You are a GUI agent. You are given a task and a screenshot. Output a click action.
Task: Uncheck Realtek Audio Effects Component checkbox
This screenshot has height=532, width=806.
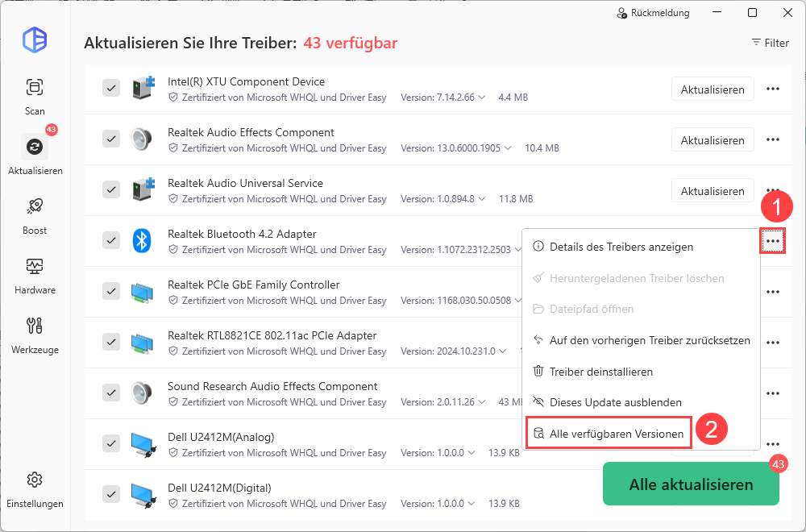111,139
